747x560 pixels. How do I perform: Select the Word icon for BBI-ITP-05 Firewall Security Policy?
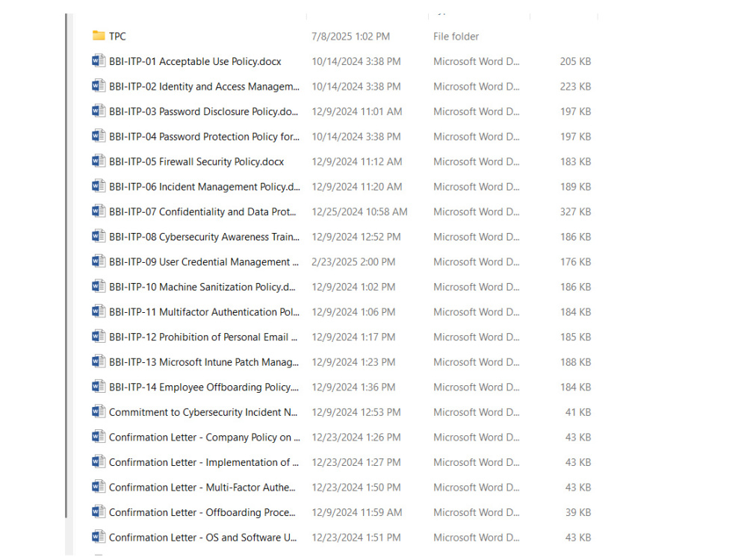tap(99, 161)
